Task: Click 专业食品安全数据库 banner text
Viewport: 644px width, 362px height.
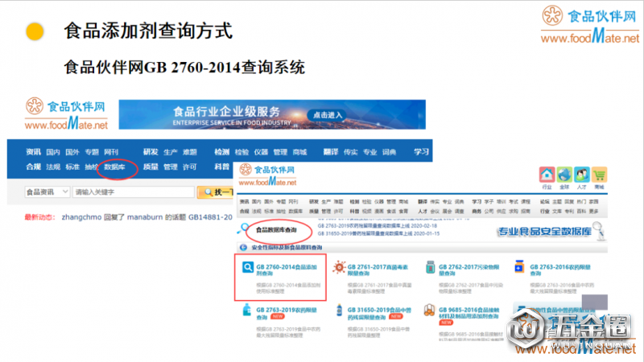Action: pyautogui.click(x=544, y=232)
